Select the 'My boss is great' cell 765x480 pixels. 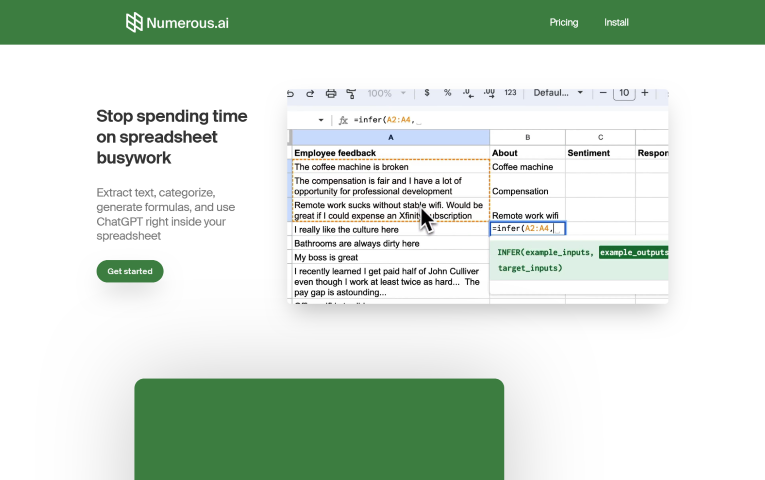[391, 257]
